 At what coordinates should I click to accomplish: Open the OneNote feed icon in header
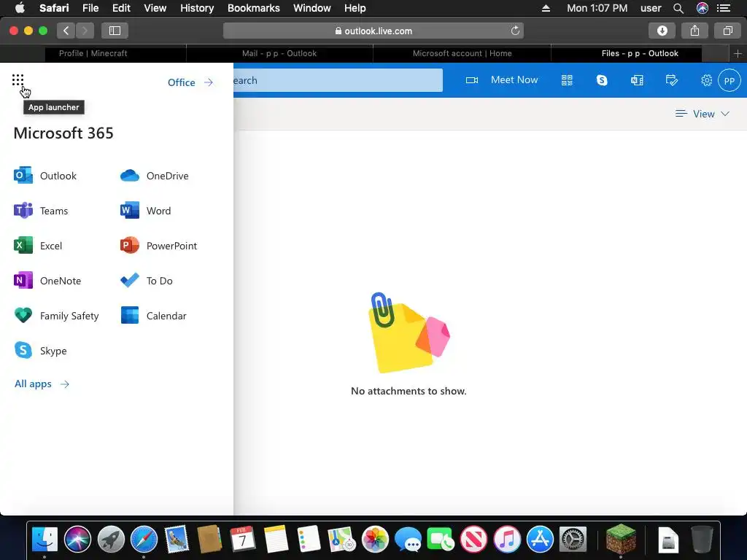coord(637,80)
